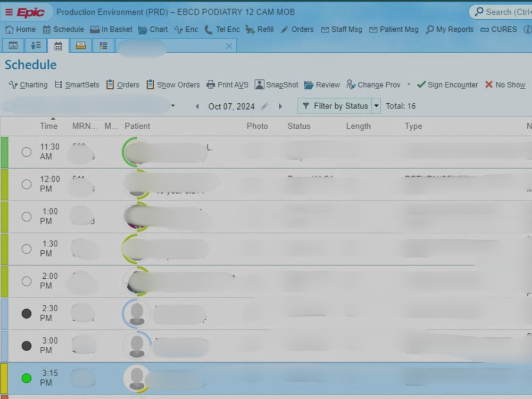Expand the provider selection dropdown arrow
Viewport: 532px width, 399px height.
173,106
